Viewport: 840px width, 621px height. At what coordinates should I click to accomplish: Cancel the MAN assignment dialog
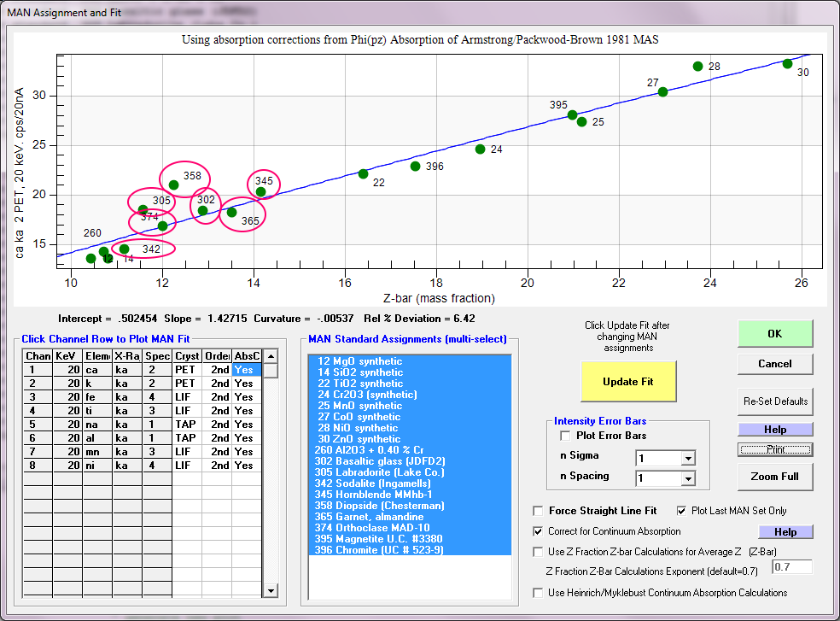[x=774, y=364]
